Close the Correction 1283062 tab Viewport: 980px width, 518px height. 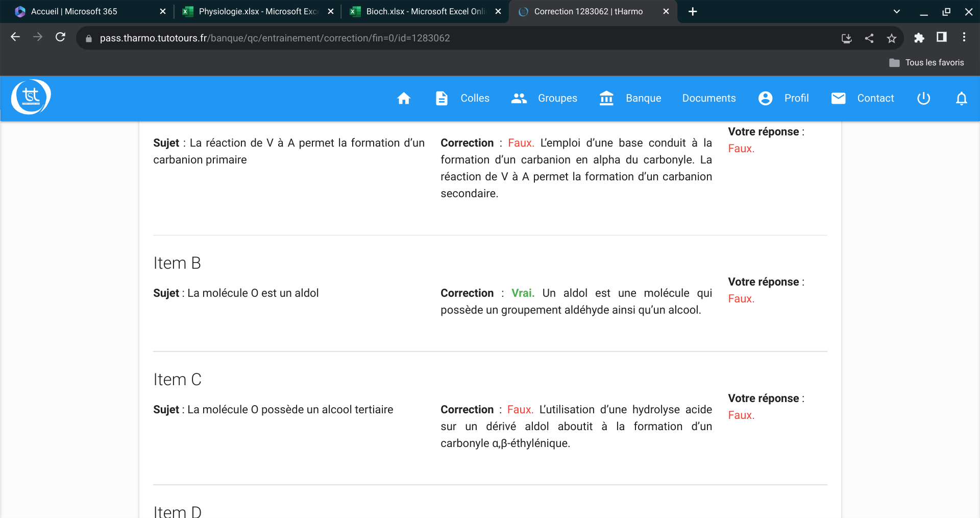(x=666, y=11)
